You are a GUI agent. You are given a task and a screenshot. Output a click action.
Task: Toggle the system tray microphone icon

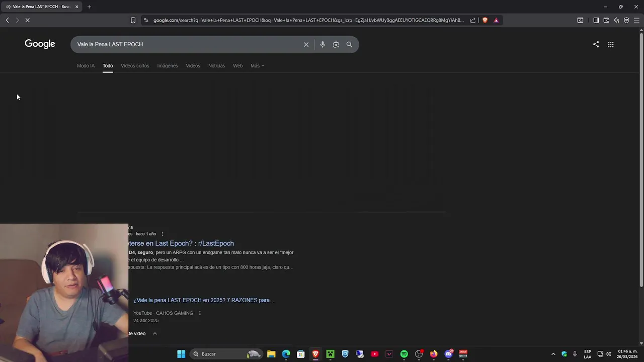coord(575,354)
